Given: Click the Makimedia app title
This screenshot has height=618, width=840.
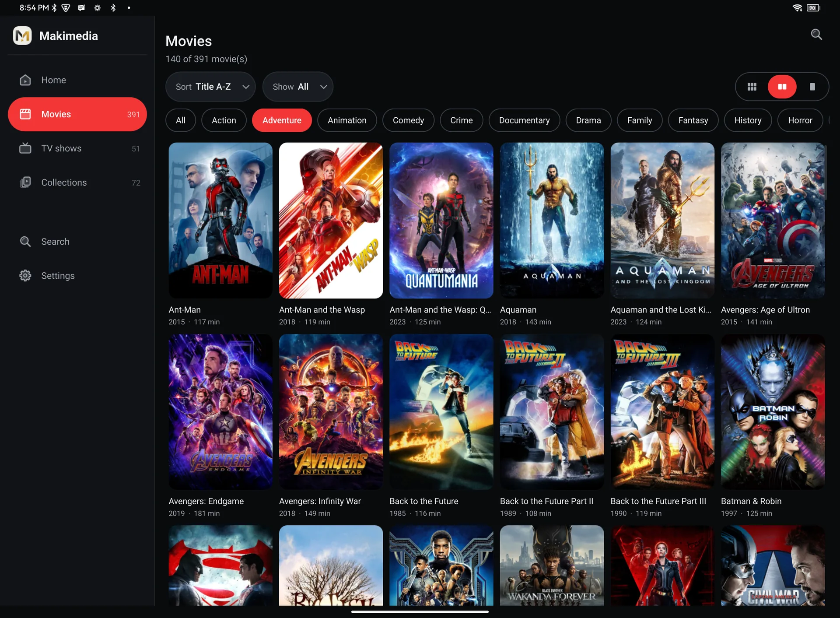Looking at the screenshot, I should [x=69, y=36].
